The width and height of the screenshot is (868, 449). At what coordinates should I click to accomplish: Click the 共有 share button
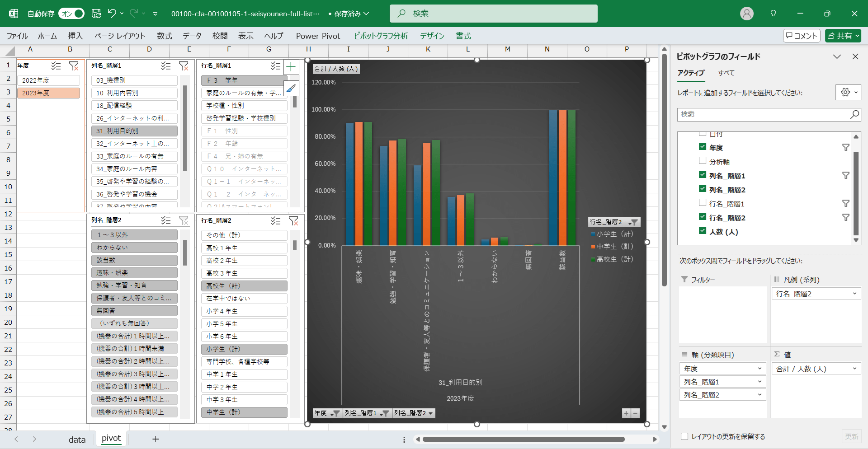(x=843, y=36)
